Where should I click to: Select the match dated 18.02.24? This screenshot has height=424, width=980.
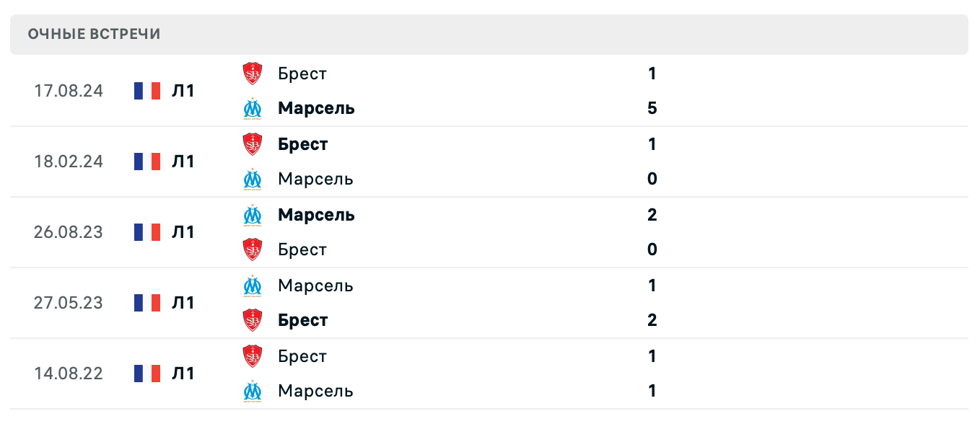[69, 162]
